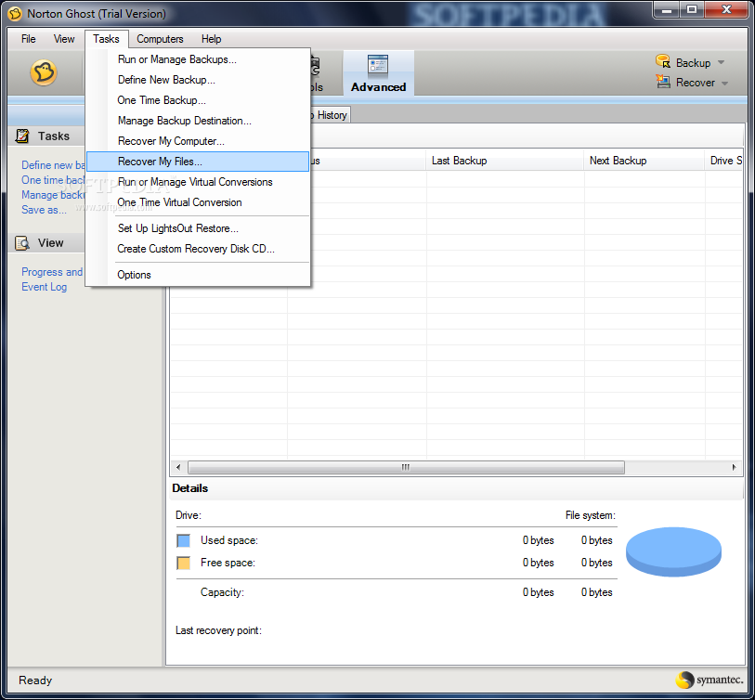Choose Recover My Files entry
The image size is (755, 700).
(x=198, y=162)
